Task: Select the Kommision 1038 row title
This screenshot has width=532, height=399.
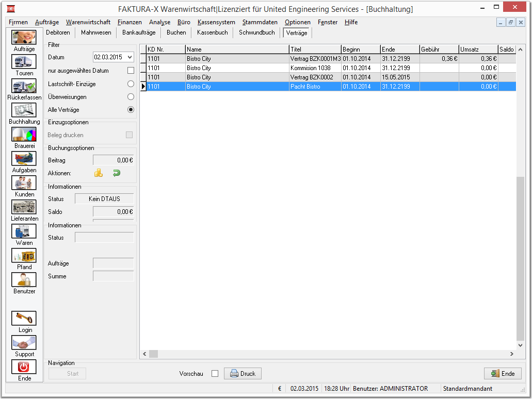Action: pos(315,68)
